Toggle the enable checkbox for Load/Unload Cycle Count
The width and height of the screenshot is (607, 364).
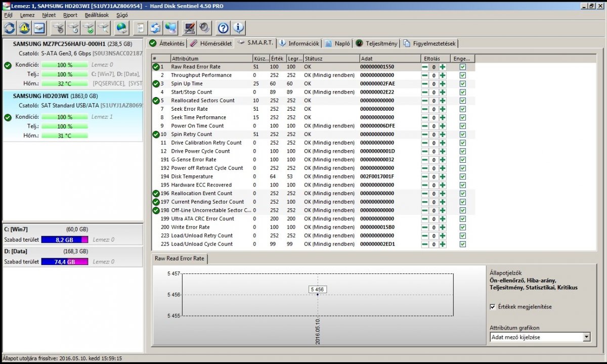tap(463, 244)
